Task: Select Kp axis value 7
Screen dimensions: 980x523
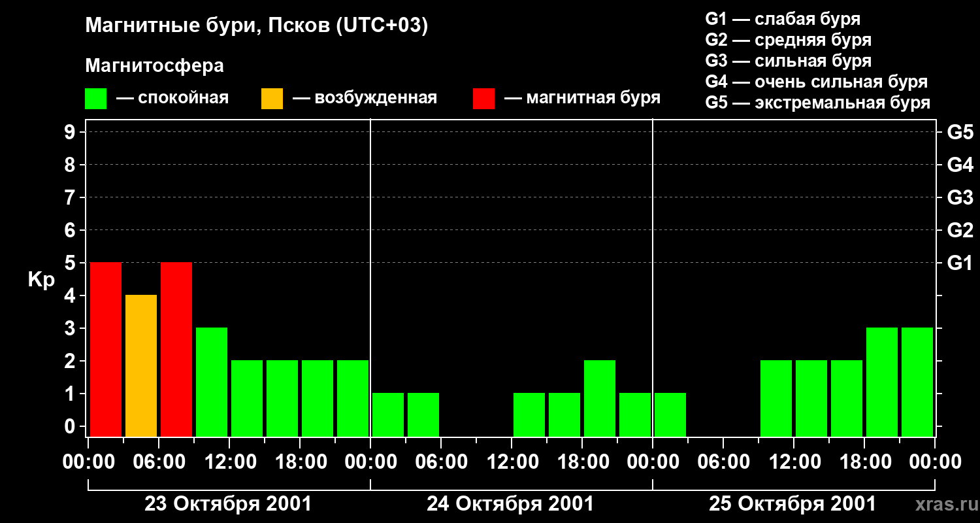Action: pos(71,197)
